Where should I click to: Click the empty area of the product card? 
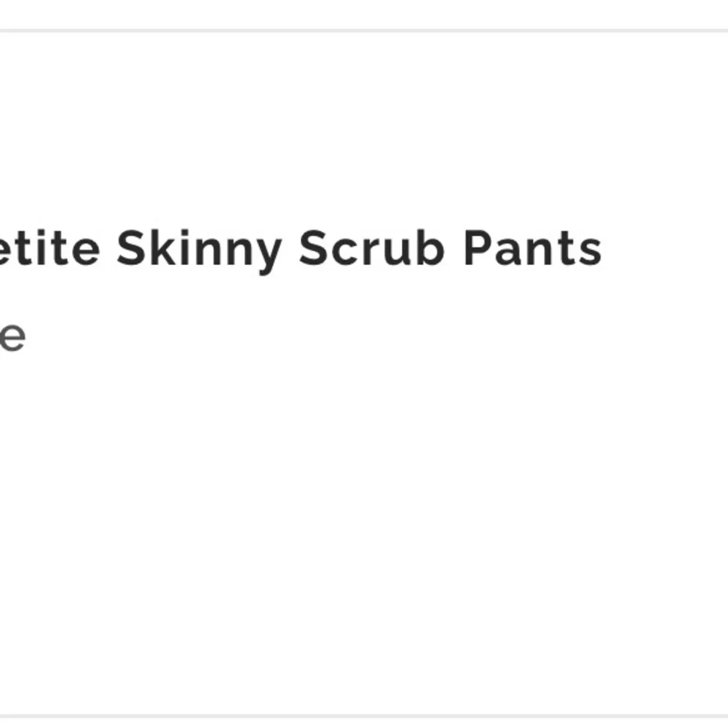364,524
